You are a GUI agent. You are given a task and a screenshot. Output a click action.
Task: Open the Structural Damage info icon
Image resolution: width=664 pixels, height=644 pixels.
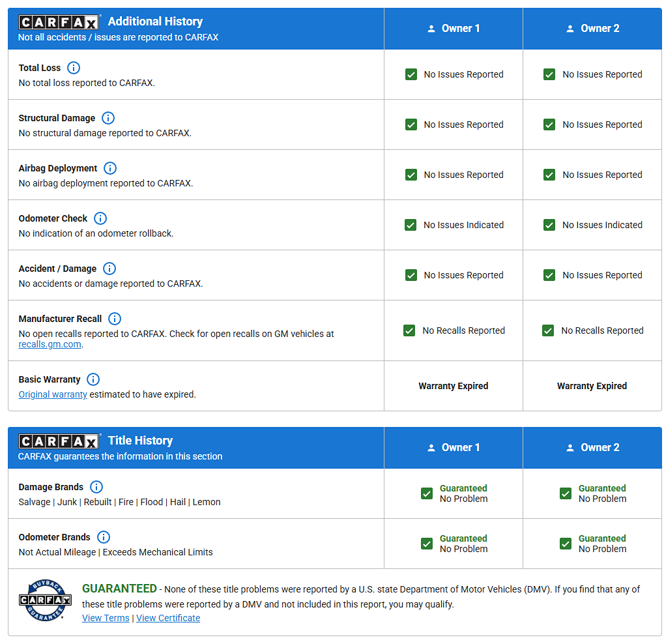coord(108,118)
